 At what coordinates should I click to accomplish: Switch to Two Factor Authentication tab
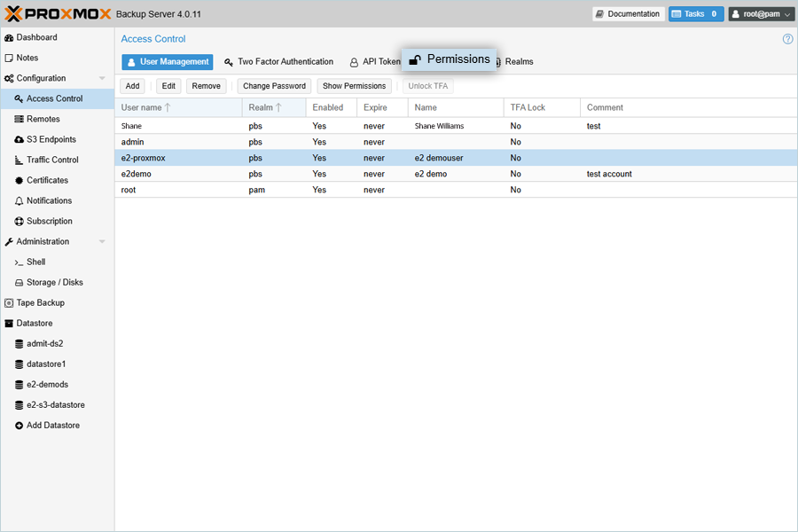pyautogui.click(x=278, y=62)
